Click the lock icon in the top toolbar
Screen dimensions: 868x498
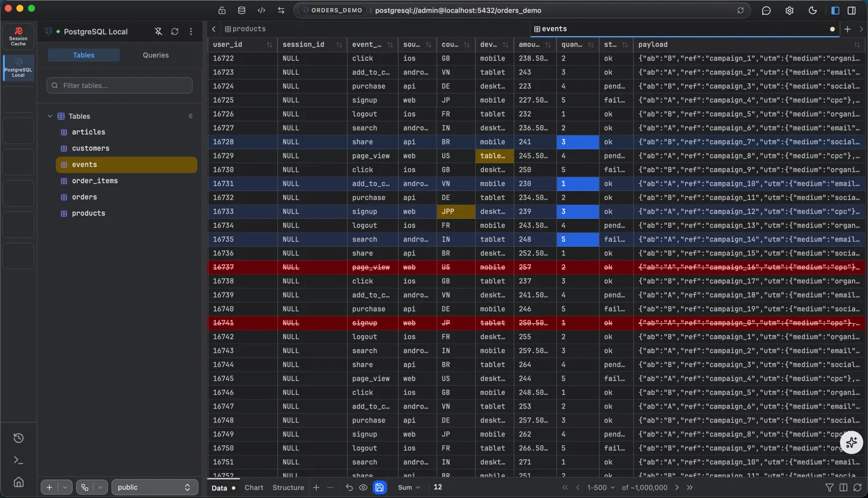pos(222,10)
